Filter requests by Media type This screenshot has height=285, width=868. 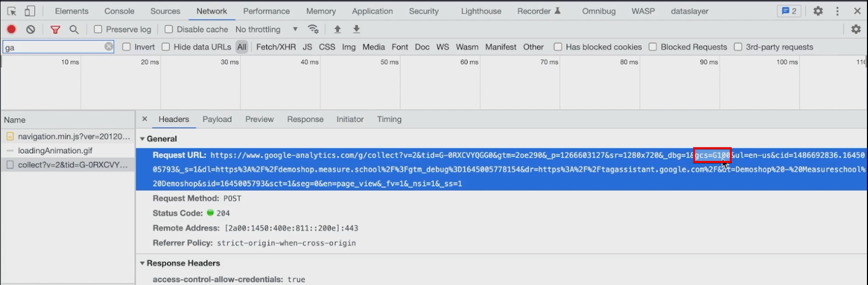tap(374, 47)
